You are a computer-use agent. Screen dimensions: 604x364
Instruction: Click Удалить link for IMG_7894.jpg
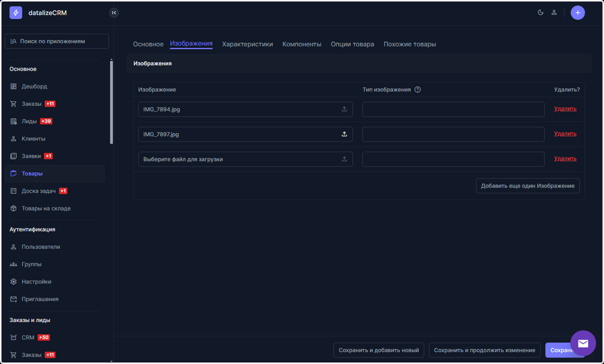click(565, 109)
